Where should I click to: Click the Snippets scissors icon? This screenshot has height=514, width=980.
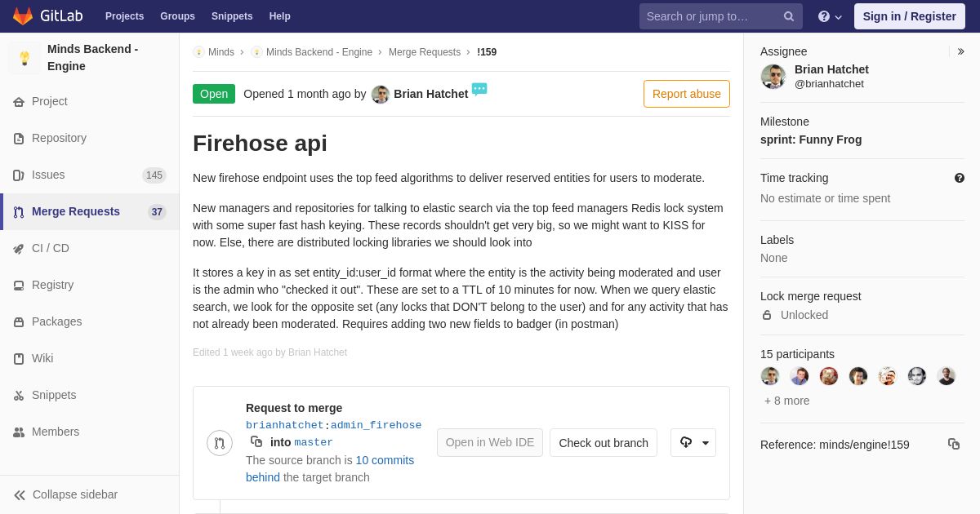pyautogui.click(x=19, y=396)
